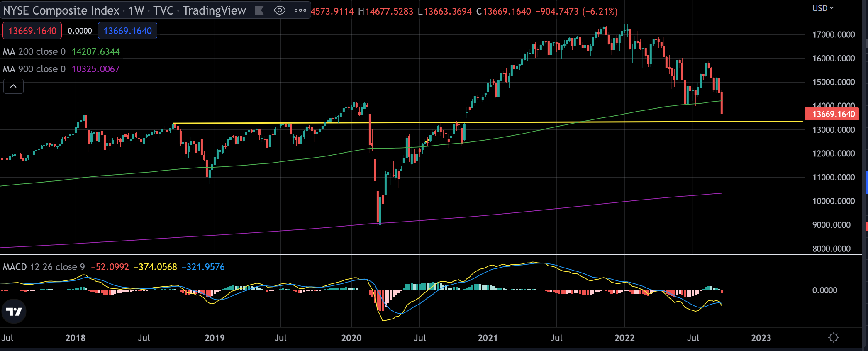
Task: Open the USD currency dropdown
Action: tap(823, 8)
